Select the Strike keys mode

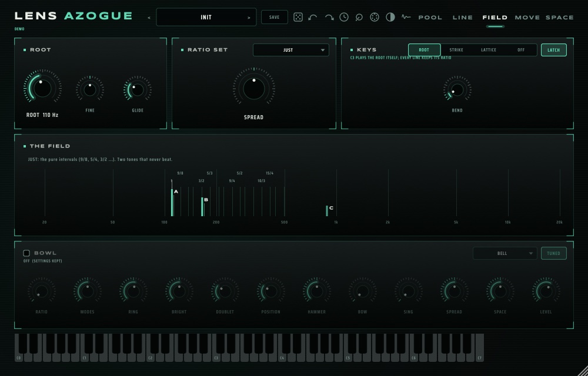click(456, 50)
